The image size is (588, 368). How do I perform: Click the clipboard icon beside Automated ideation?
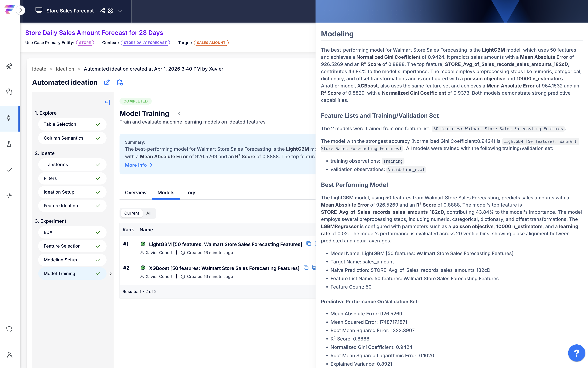pos(120,82)
